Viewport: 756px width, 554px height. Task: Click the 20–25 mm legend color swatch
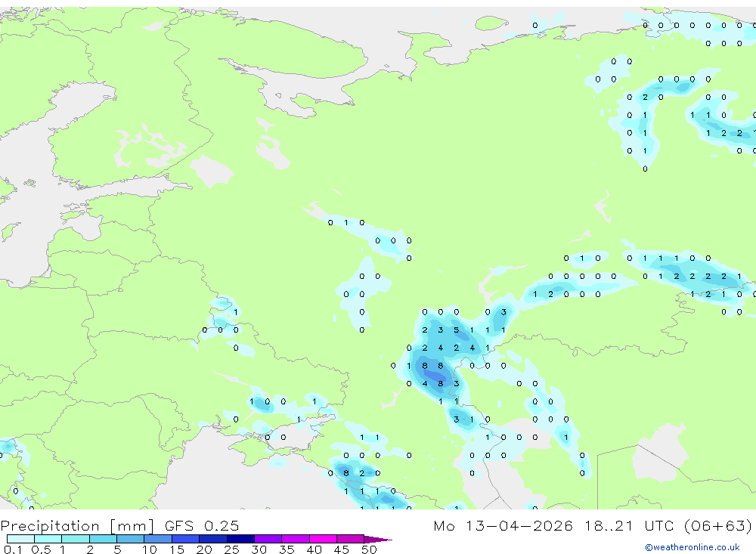point(213,539)
